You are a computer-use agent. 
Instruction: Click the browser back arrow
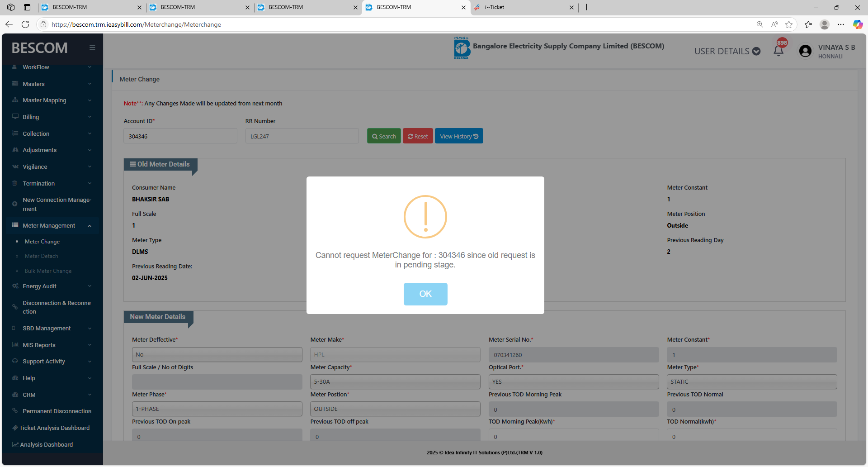click(9, 24)
